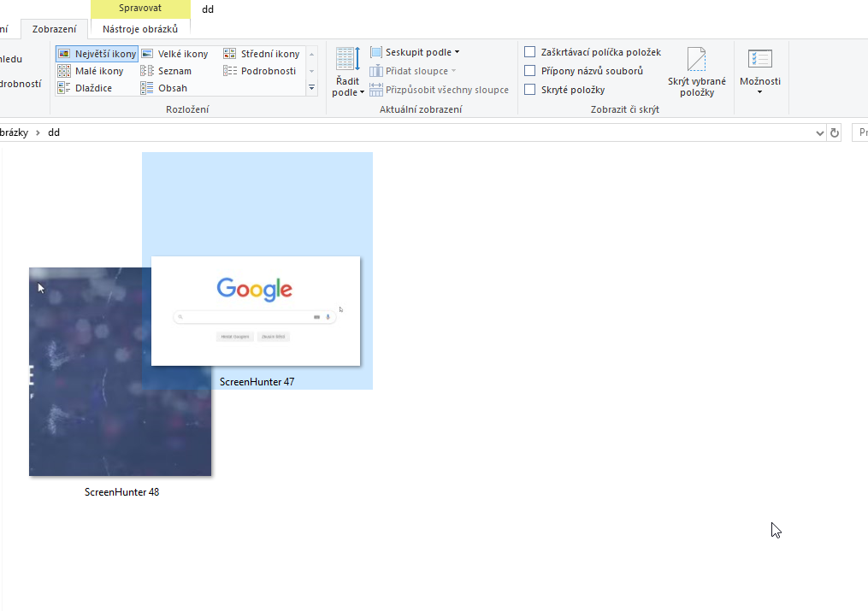Click the dd folder in breadcrumb path

point(54,132)
